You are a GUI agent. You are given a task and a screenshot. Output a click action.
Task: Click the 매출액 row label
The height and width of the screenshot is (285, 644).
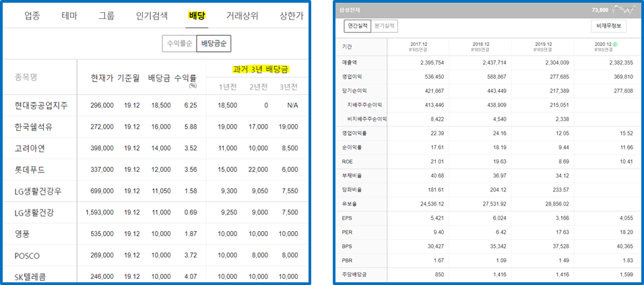coord(349,63)
